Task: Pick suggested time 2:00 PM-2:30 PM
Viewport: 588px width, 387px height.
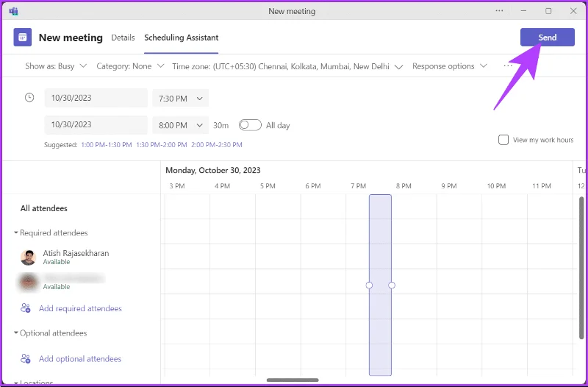Action: click(x=217, y=145)
